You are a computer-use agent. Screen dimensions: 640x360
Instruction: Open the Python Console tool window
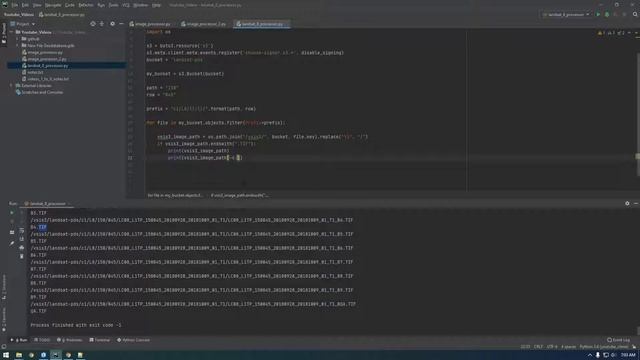tap(133, 340)
